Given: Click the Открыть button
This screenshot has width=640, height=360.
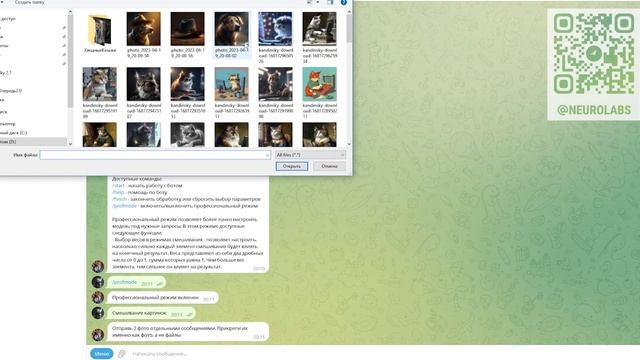Looking at the screenshot, I should [291, 166].
